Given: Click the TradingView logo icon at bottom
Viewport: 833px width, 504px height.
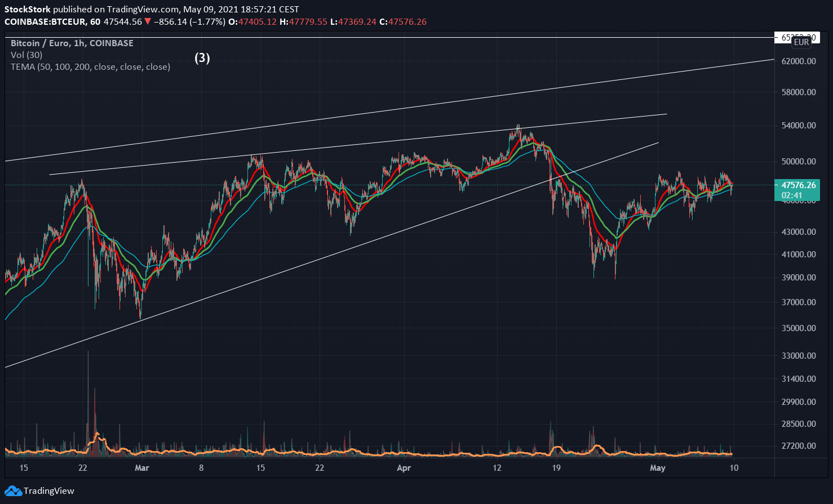Looking at the screenshot, I should [13, 490].
